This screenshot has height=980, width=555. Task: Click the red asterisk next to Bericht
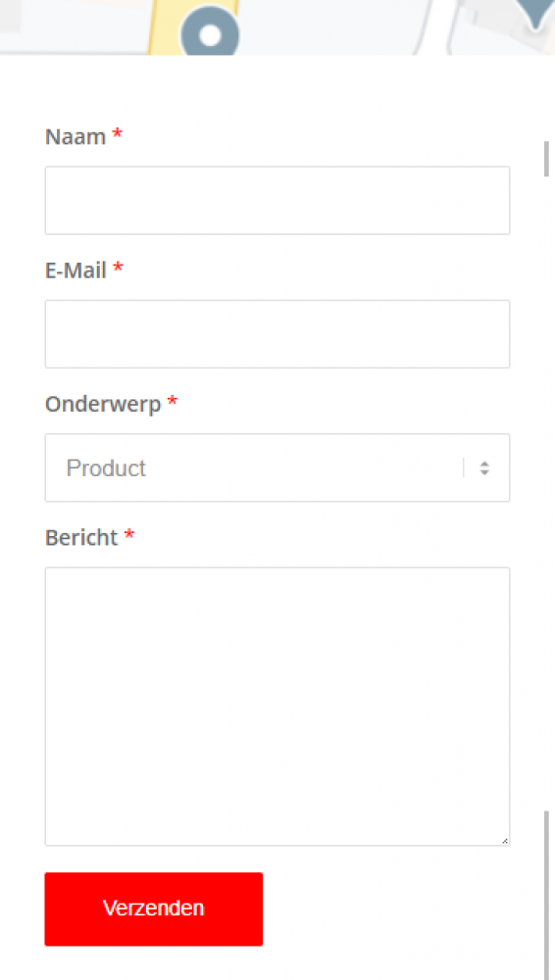tap(128, 535)
